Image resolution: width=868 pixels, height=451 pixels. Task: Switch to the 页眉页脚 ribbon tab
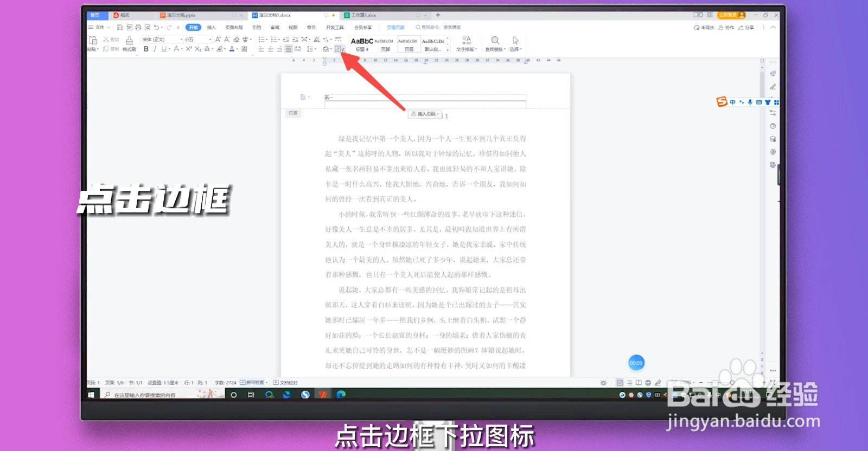(395, 27)
